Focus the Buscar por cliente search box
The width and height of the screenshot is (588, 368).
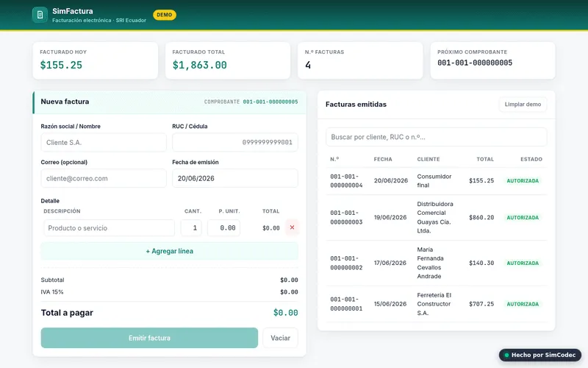[x=436, y=137]
